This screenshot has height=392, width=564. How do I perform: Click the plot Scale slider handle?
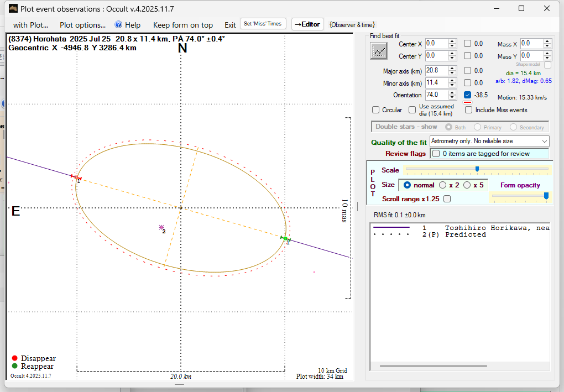[477, 169]
